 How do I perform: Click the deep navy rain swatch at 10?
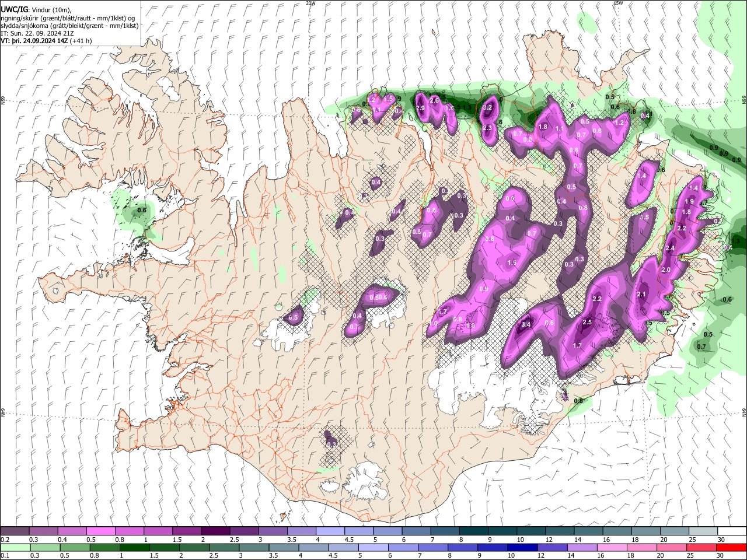523,547
